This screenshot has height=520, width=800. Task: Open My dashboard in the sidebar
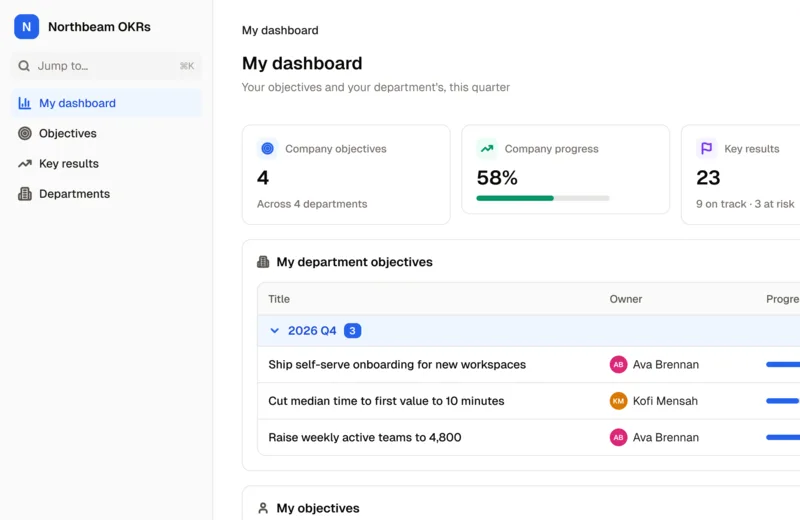coord(106,103)
